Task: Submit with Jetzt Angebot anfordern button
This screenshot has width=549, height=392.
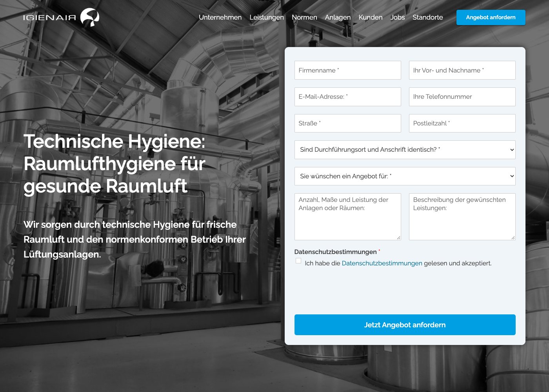Action: [405, 325]
